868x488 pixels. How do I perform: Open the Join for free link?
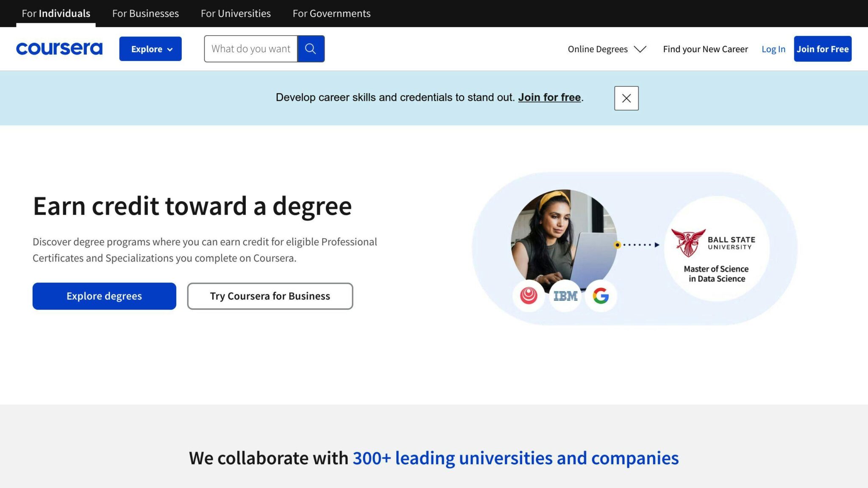[x=549, y=97]
